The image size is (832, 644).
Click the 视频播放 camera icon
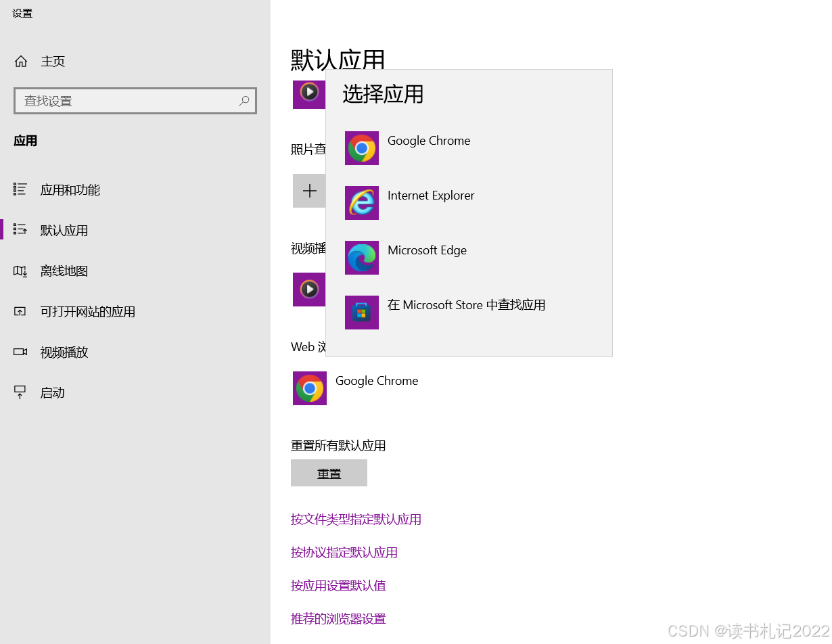click(20, 352)
